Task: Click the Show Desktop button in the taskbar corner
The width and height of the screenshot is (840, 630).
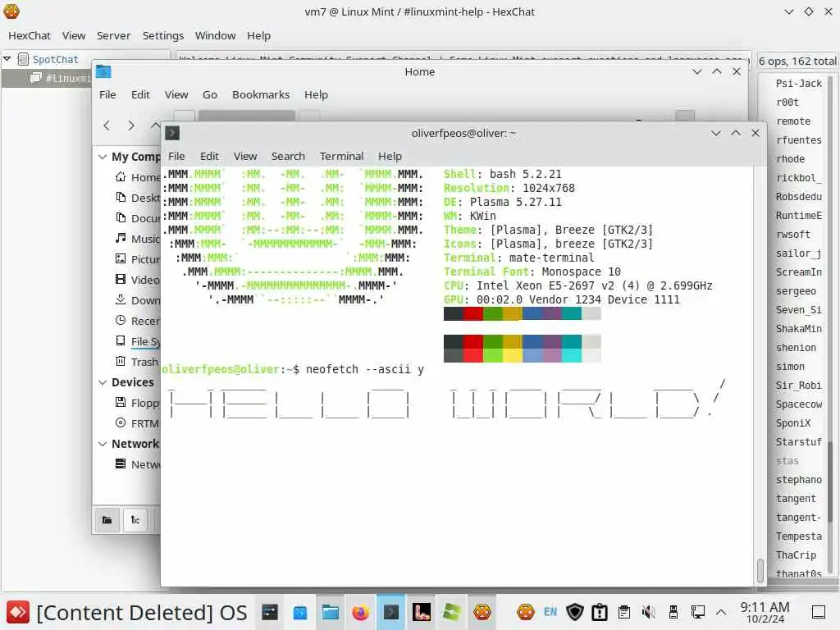Action: pyautogui.click(x=819, y=612)
